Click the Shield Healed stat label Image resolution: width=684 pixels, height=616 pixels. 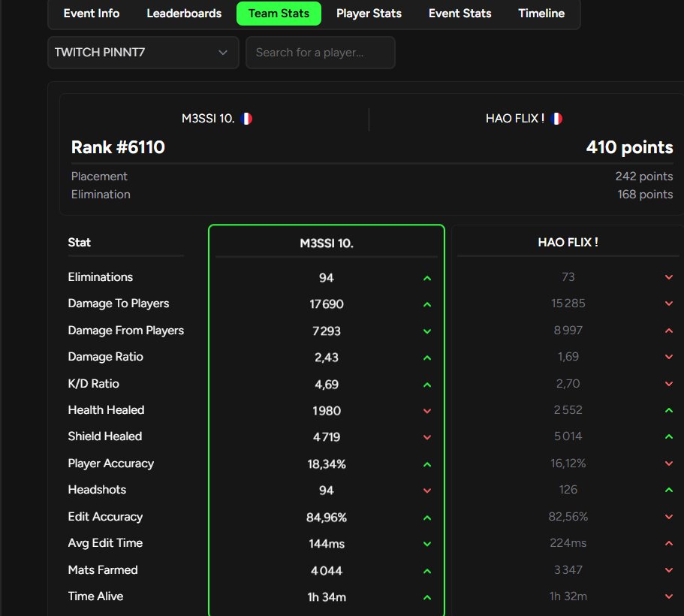click(x=104, y=436)
